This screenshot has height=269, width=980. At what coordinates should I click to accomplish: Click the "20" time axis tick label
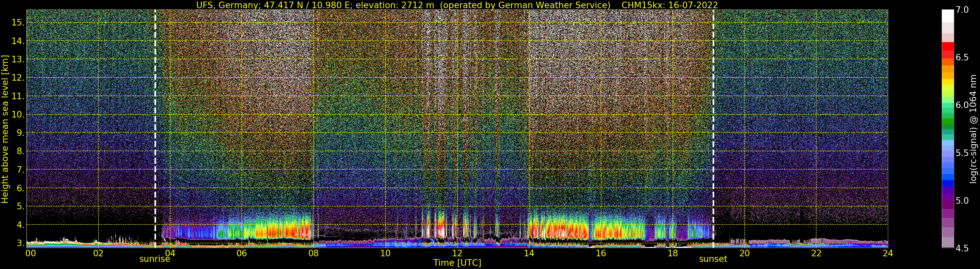(x=744, y=253)
